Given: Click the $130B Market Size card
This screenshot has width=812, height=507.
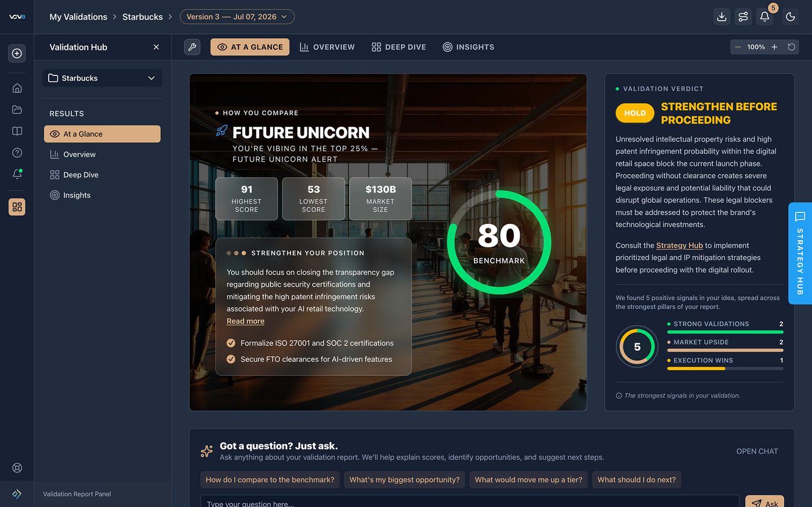Looking at the screenshot, I should click(x=380, y=199).
